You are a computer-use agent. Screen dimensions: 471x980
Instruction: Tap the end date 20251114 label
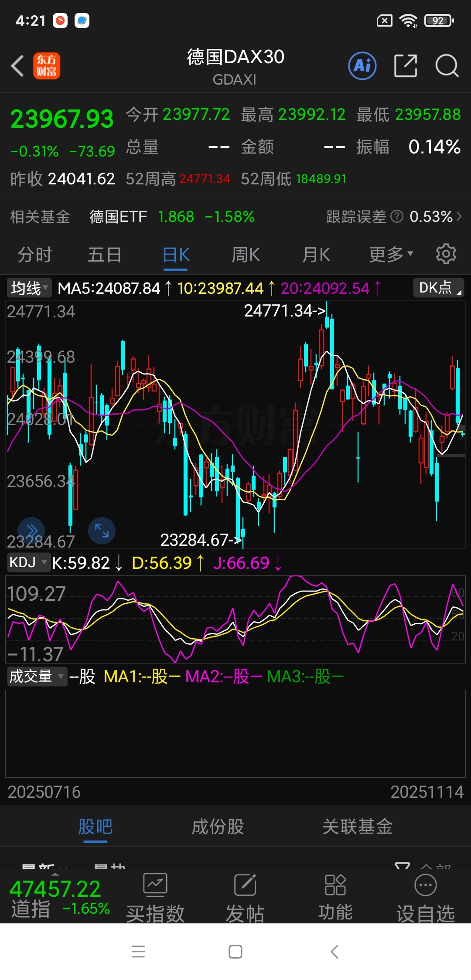(x=427, y=792)
